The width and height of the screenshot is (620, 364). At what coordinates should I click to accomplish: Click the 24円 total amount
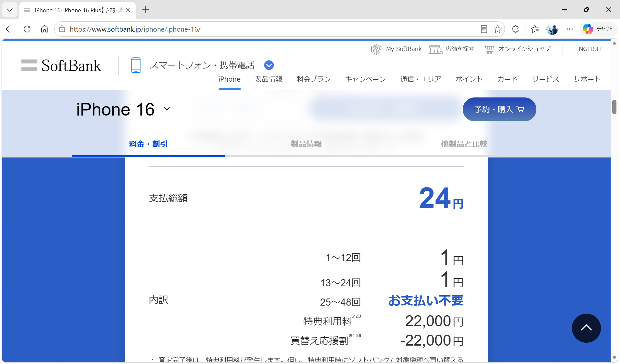pyautogui.click(x=441, y=198)
